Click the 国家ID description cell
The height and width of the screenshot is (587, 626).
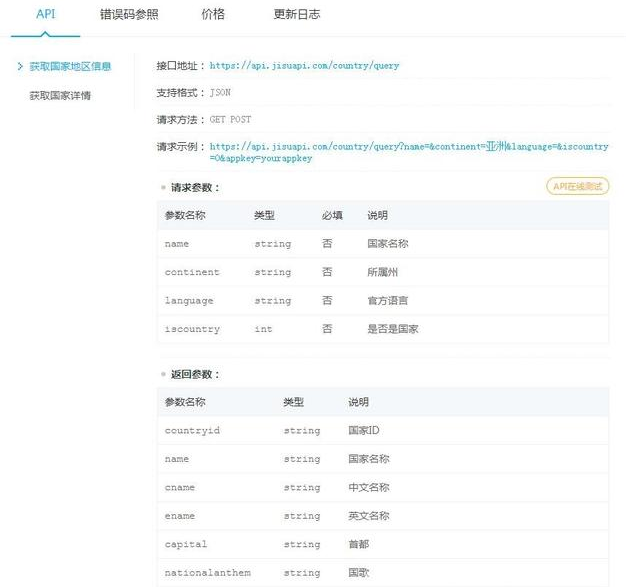pyautogui.click(x=364, y=430)
